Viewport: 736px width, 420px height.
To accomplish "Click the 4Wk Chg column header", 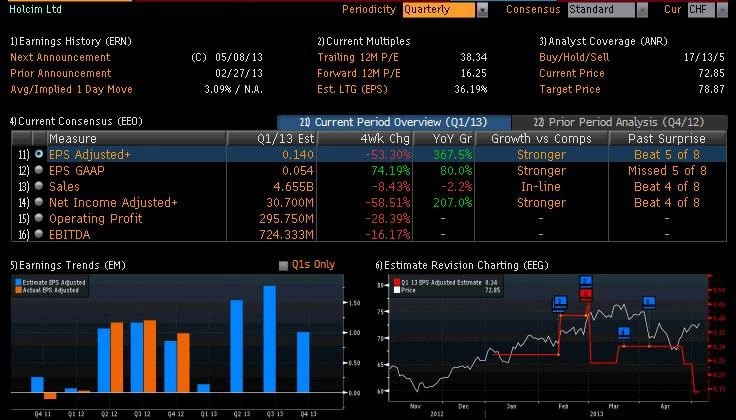I will [365, 138].
